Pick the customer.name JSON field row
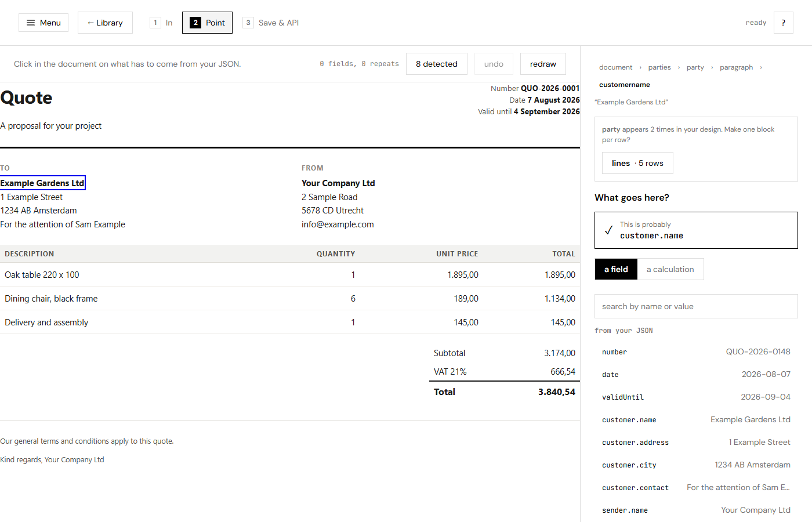 pyautogui.click(x=696, y=420)
